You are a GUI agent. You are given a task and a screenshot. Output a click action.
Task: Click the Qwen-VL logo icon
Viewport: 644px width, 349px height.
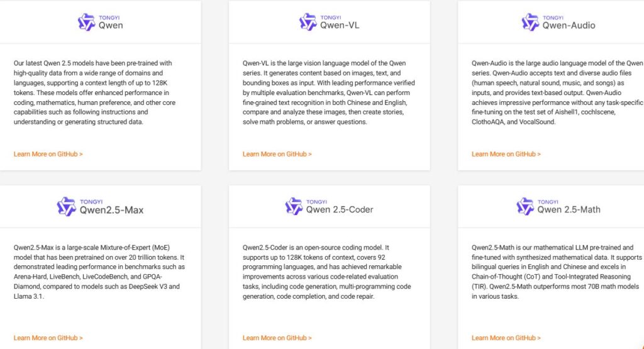308,22
